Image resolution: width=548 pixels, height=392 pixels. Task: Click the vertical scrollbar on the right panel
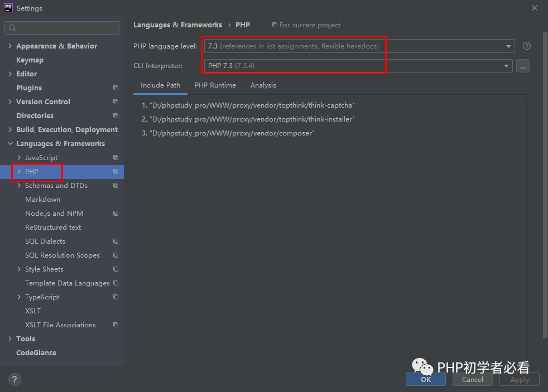[x=545, y=185]
